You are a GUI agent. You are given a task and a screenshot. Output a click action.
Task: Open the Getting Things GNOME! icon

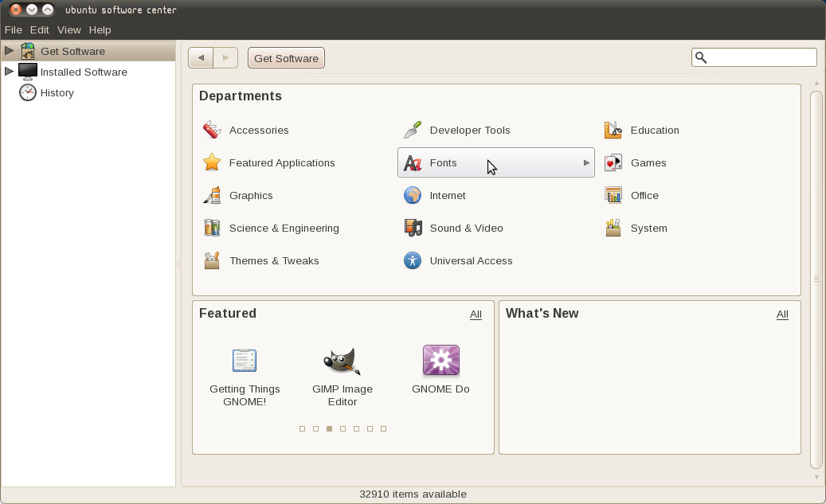(x=245, y=360)
